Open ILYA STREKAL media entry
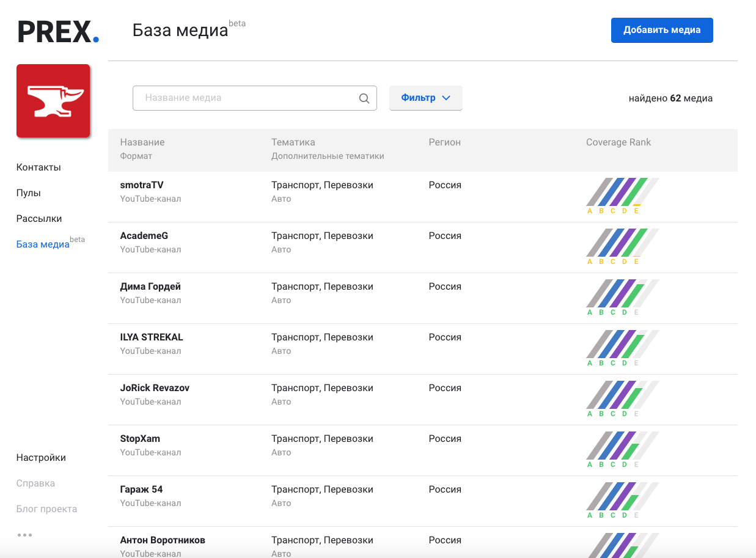Image resolution: width=756 pixels, height=558 pixels. click(152, 337)
